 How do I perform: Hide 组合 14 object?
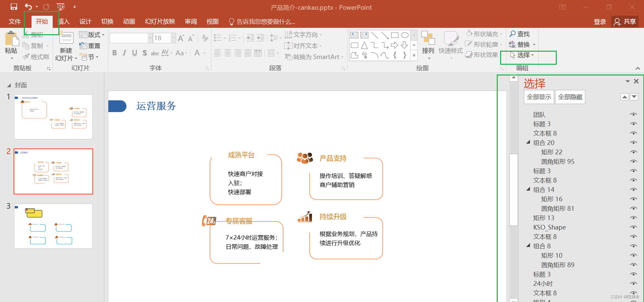click(x=633, y=190)
